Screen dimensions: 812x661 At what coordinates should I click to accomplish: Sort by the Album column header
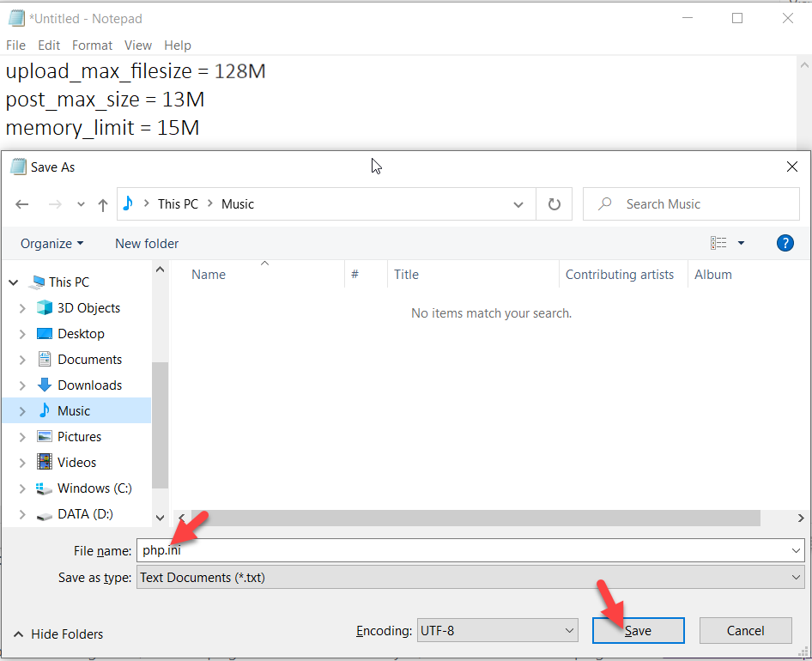click(713, 275)
